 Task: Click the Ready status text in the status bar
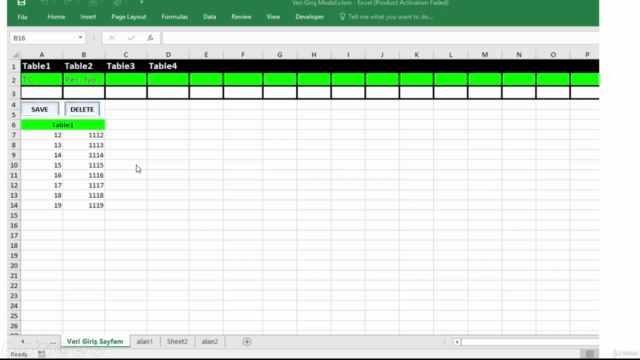19,354
